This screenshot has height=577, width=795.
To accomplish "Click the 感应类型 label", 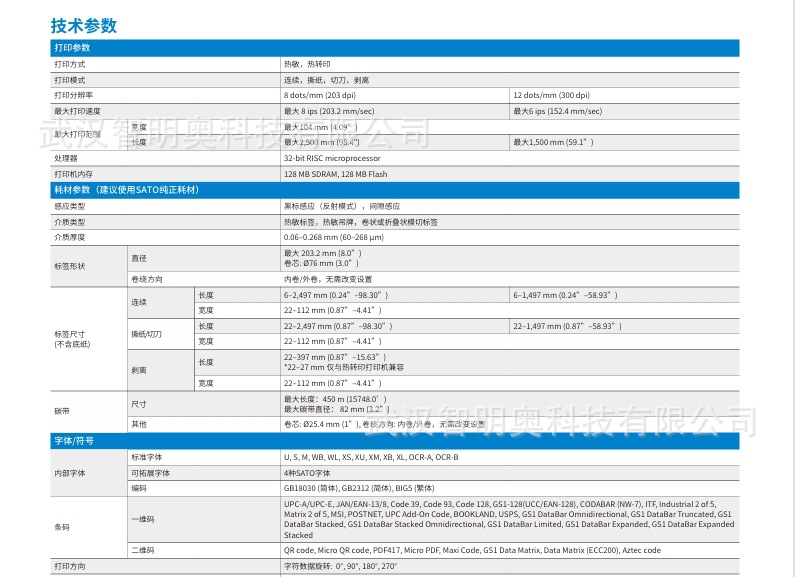I will click(x=70, y=206).
